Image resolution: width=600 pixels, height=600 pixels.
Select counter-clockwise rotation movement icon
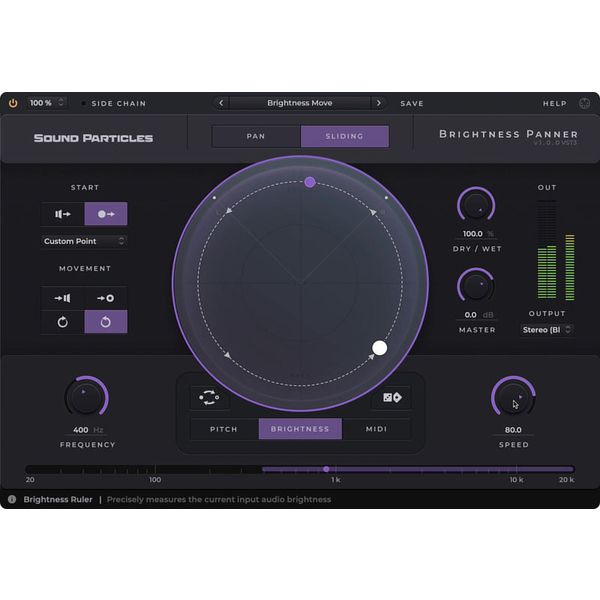tap(106, 322)
